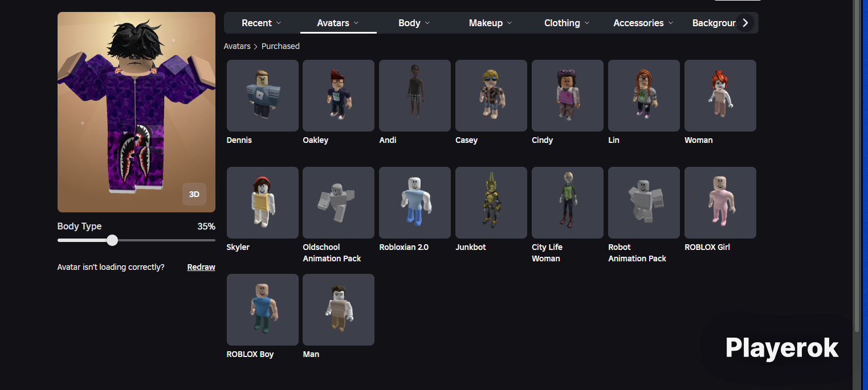Equip the ROBLOX Girl avatar
Screen dimensions: 868x390
[x=720, y=203]
